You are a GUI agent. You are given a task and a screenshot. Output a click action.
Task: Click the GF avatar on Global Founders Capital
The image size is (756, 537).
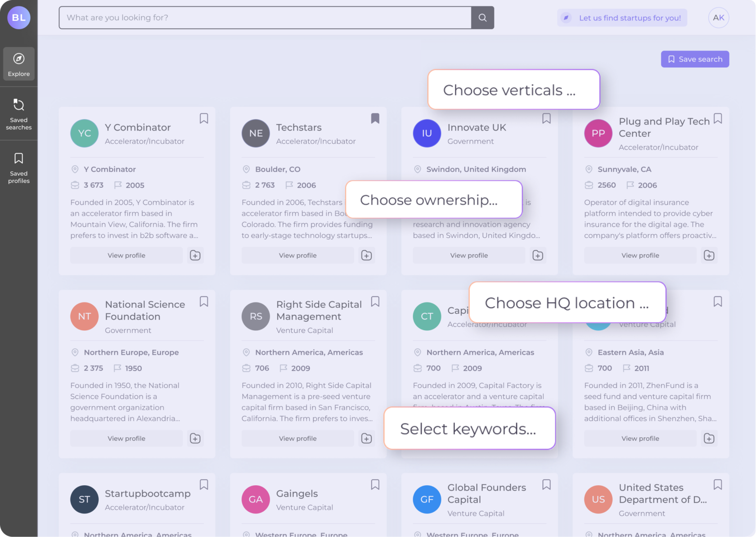tap(427, 499)
